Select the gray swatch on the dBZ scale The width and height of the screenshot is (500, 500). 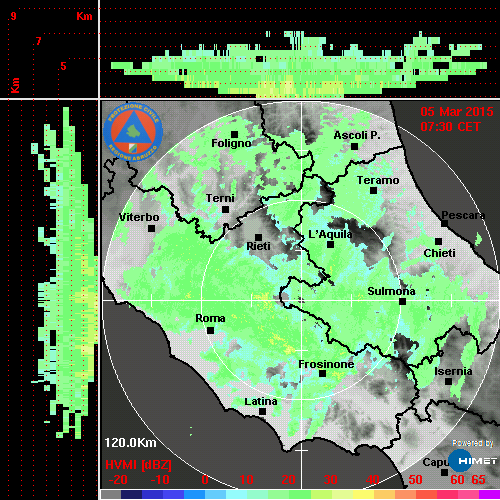click(x=111, y=494)
